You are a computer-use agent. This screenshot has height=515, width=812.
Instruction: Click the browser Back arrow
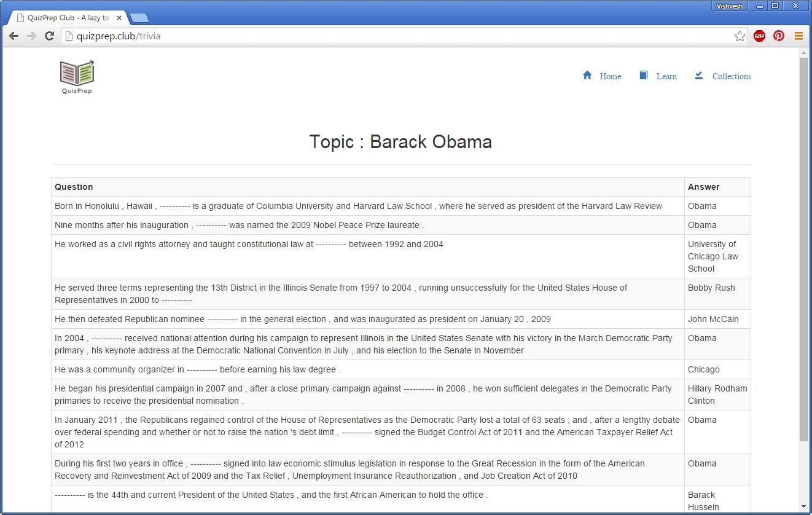tap(14, 36)
